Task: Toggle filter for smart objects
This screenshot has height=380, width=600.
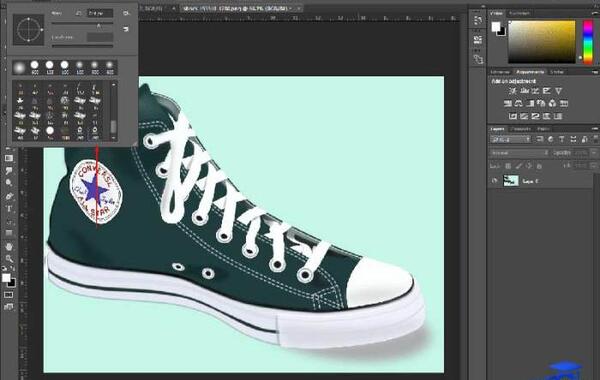Action: [584, 139]
